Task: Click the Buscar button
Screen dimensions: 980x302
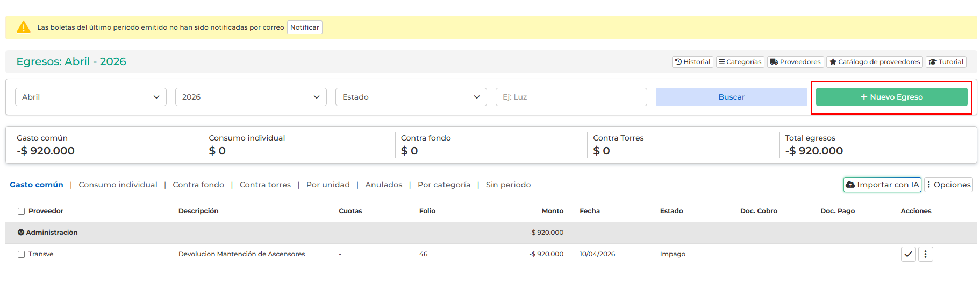Action: (x=731, y=97)
